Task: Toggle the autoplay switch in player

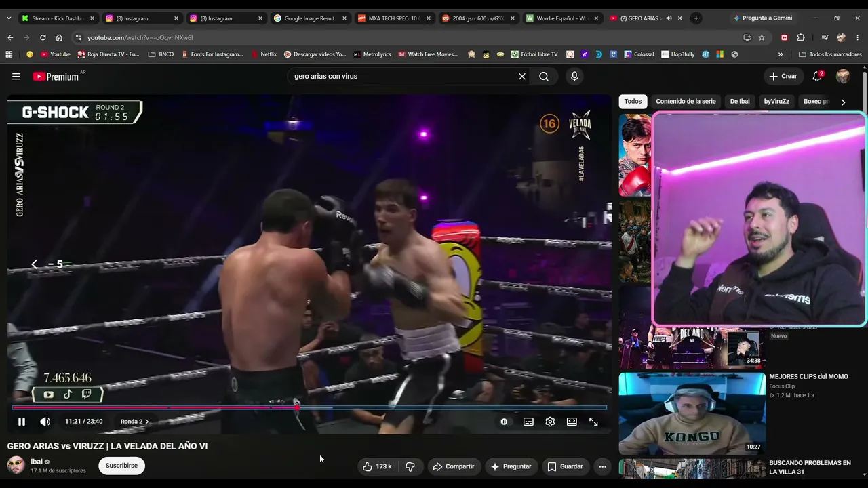Action: coord(504,422)
